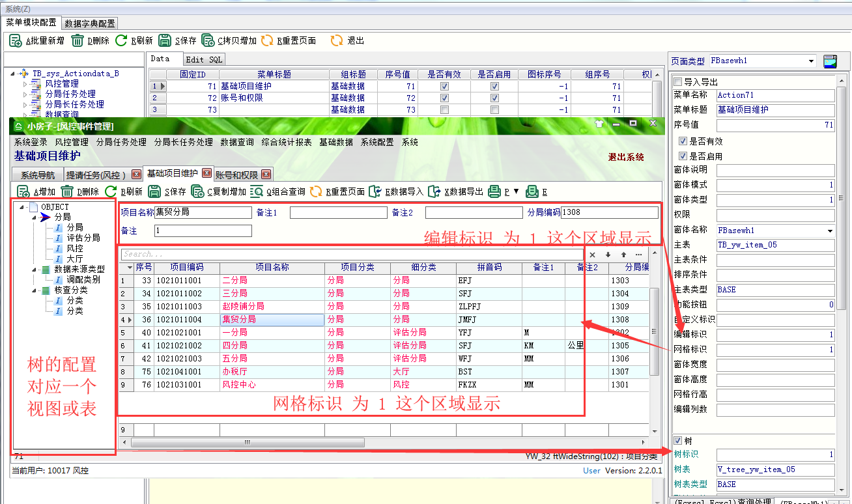Click S保存 save in the inner window toolbar

click(167, 191)
